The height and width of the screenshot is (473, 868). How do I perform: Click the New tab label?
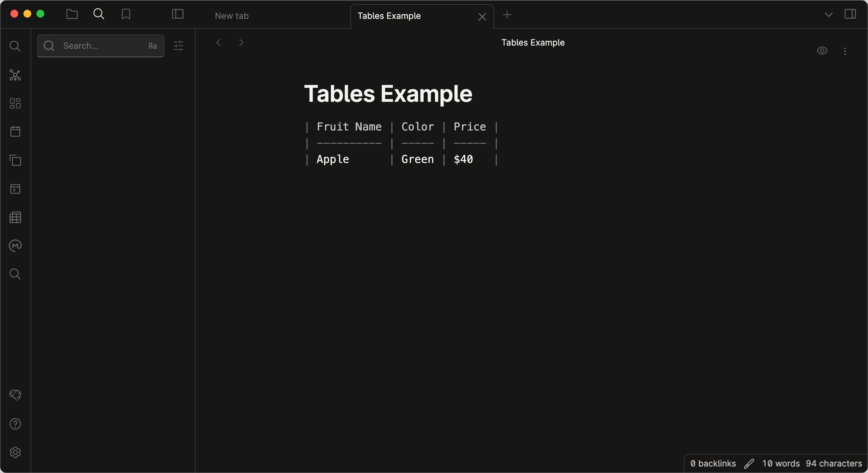coord(232,16)
